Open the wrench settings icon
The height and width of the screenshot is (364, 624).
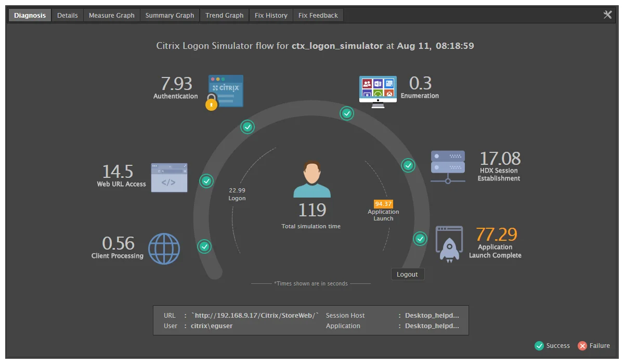pyautogui.click(x=607, y=15)
